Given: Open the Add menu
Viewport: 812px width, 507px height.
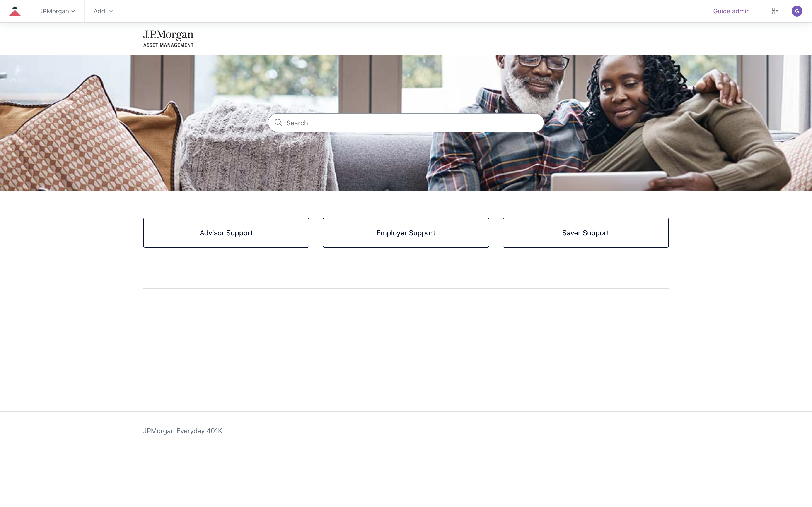Looking at the screenshot, I should 103,11.
